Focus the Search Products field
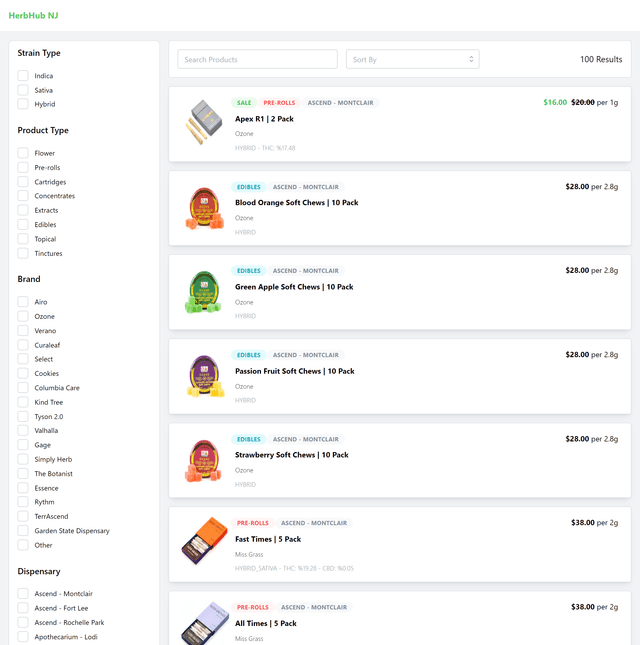The image size is (640, 645). pyautogui.click(x=257, y=59)
